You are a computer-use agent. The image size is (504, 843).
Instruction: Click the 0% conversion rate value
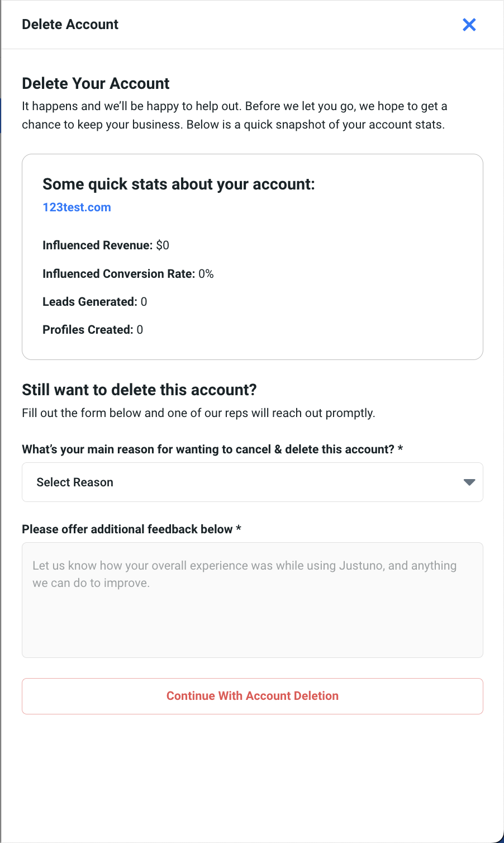click(x=206, y=274)
